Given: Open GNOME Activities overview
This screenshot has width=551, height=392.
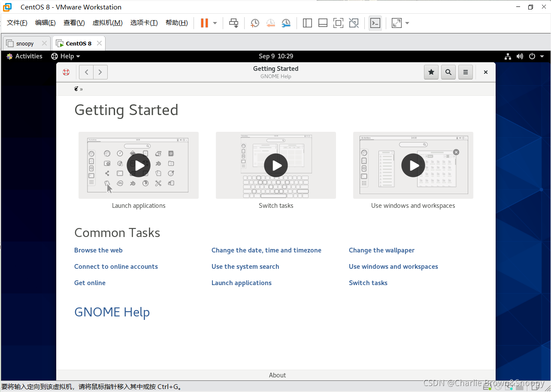Looking at the screenshot, I should (x=24, y=56).
